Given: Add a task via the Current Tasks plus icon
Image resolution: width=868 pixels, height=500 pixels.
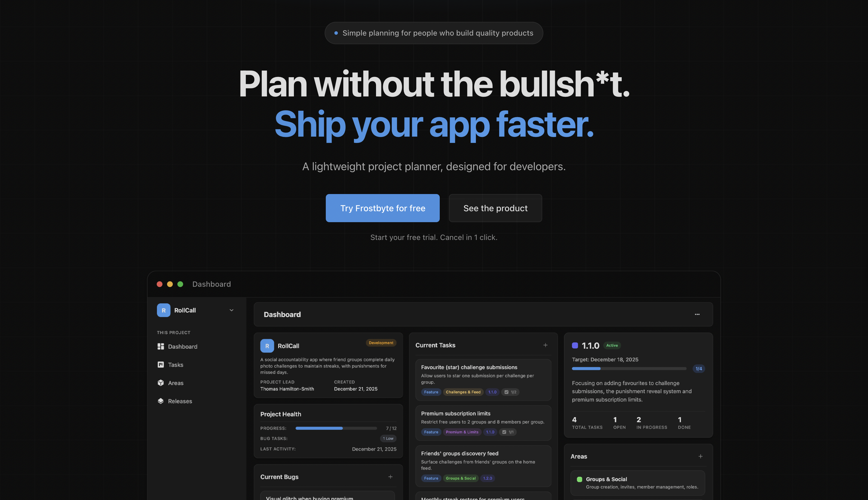Looking at the screenshot, I should click(x=545, y=345).
